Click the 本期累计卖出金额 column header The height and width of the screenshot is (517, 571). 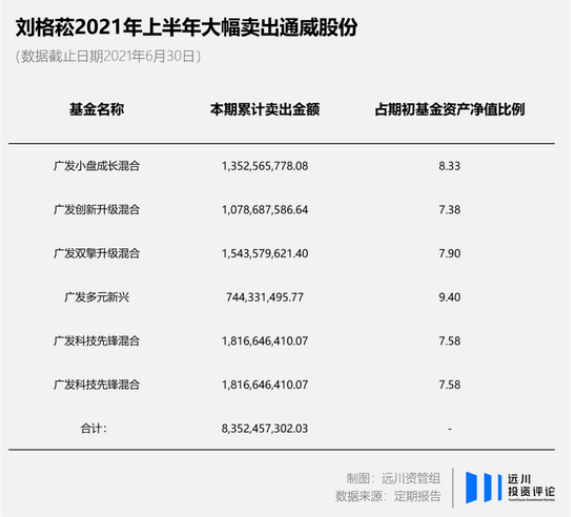point(265,109)
